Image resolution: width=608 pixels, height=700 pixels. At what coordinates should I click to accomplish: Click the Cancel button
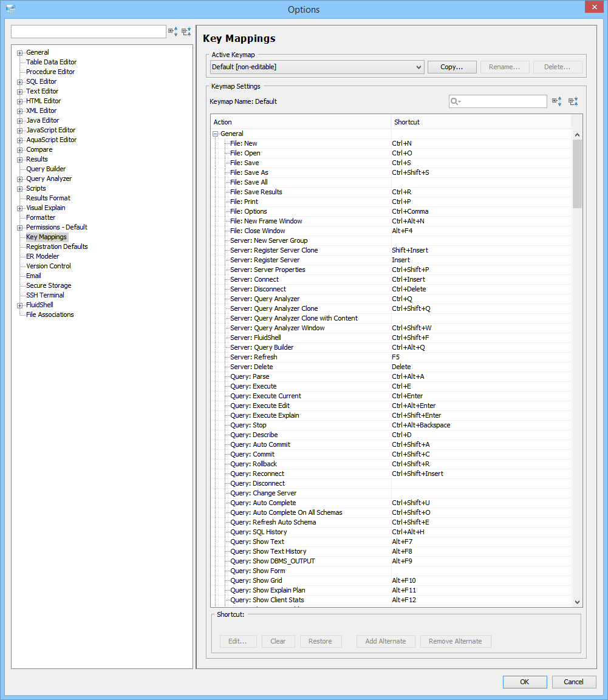pos(573,682)
